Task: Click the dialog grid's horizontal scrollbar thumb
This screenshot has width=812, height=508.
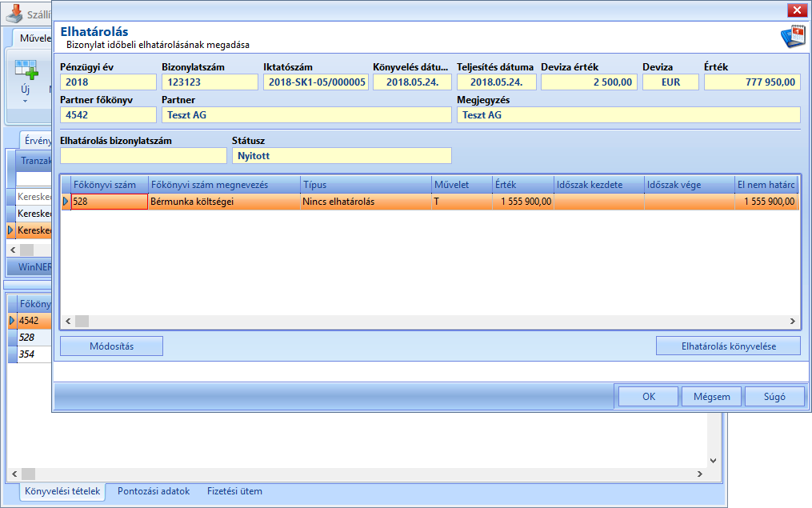Action: pos(82,321)
